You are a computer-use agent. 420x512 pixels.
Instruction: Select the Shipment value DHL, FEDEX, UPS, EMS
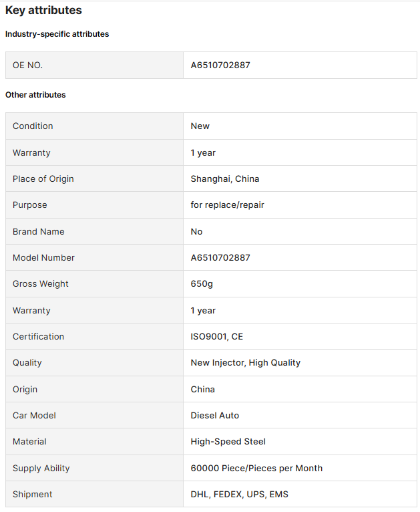[239, 495]
